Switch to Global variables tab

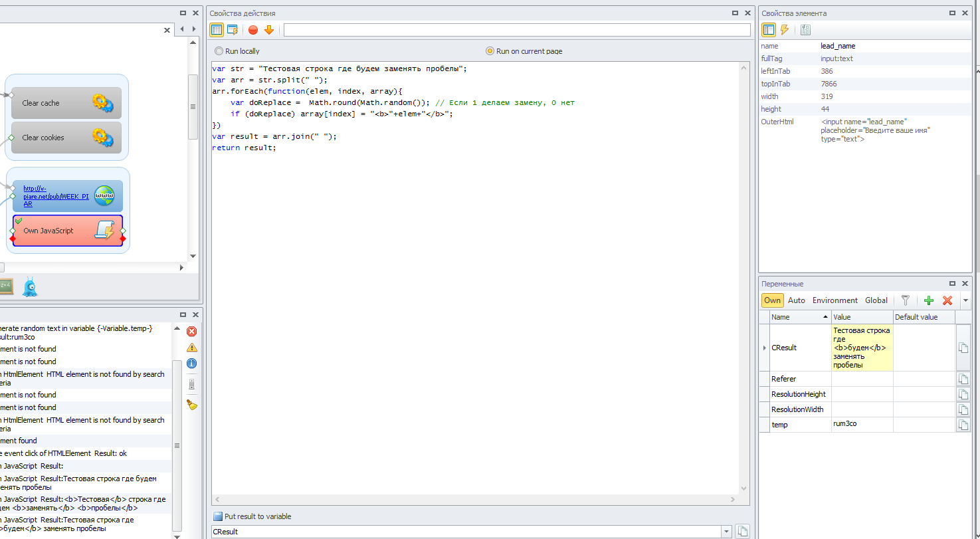click(876, 300)
